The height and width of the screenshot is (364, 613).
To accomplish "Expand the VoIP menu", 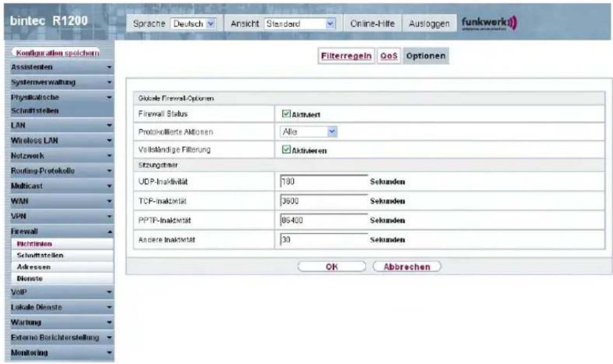I will [61, 292].
